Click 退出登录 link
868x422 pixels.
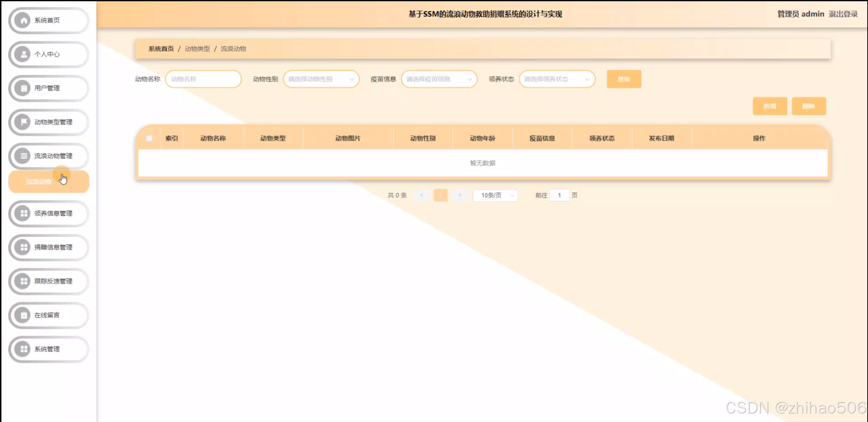pos(843,14)
